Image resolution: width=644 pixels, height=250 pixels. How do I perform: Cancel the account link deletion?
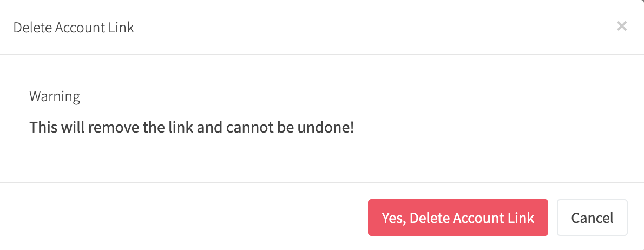592,218
